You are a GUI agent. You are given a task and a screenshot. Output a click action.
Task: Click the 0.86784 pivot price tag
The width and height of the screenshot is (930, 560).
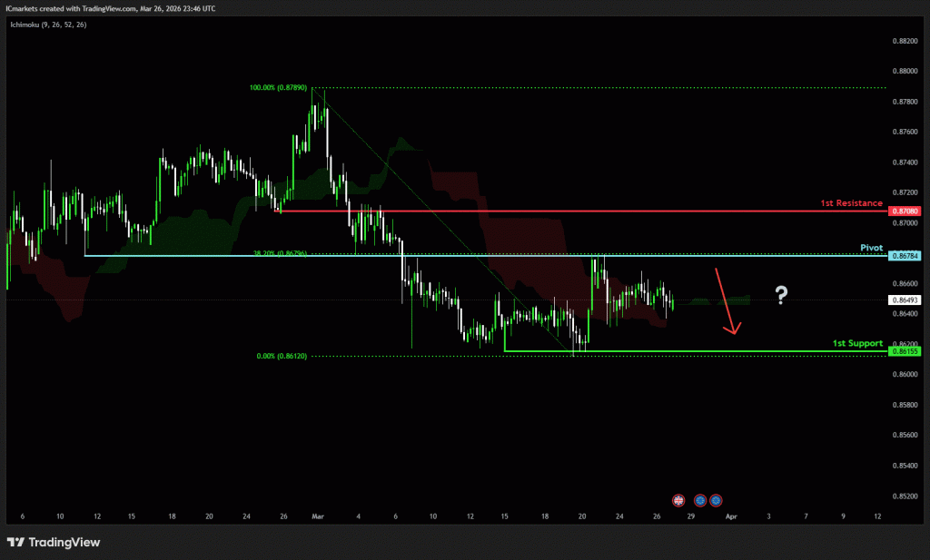[905, 256]
